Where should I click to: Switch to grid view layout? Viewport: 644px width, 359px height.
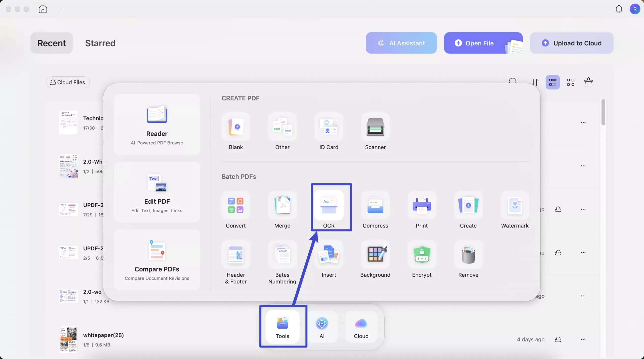click(x=570, y=82)
